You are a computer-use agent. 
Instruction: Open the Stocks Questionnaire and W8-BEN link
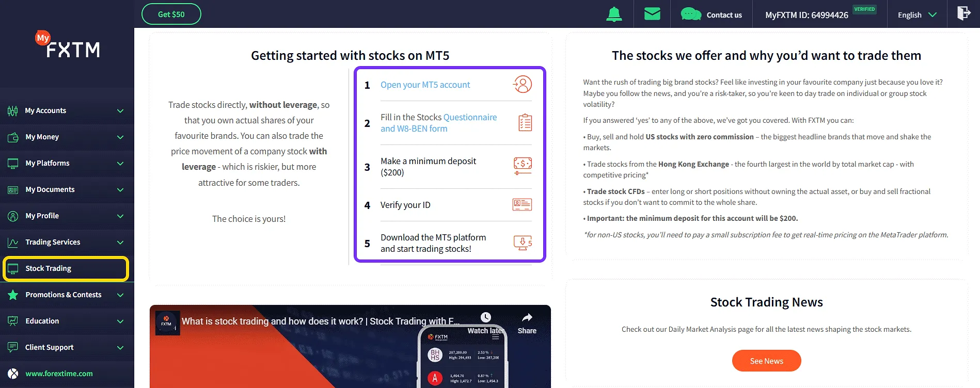point(470,118)
